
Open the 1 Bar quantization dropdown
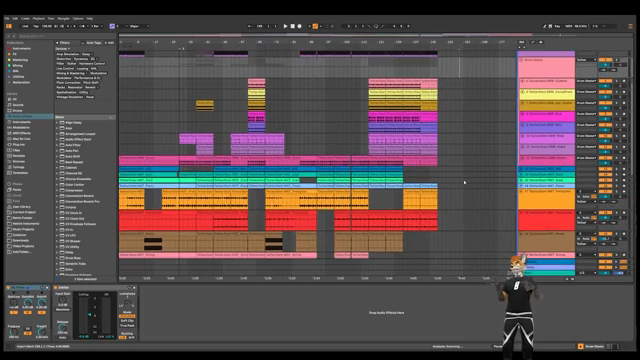point(96,26)
